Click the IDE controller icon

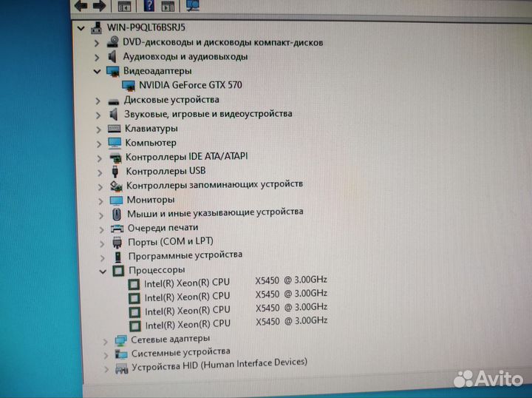tap(115, 158)
